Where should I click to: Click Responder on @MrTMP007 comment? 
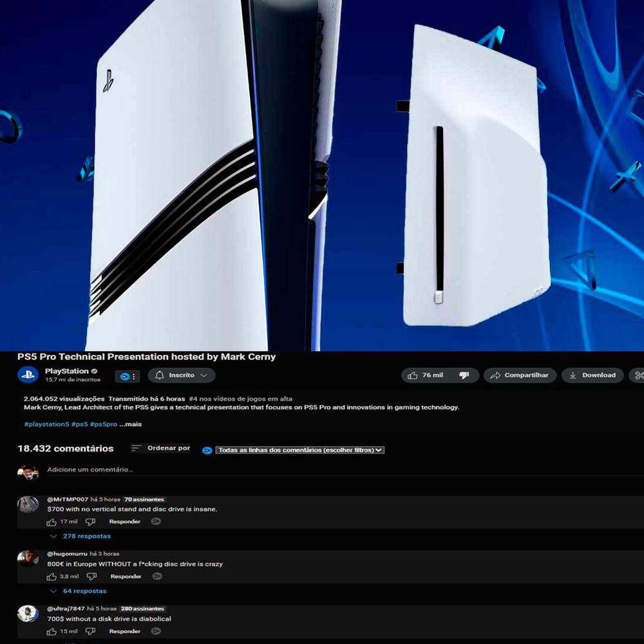coord(125,522)
